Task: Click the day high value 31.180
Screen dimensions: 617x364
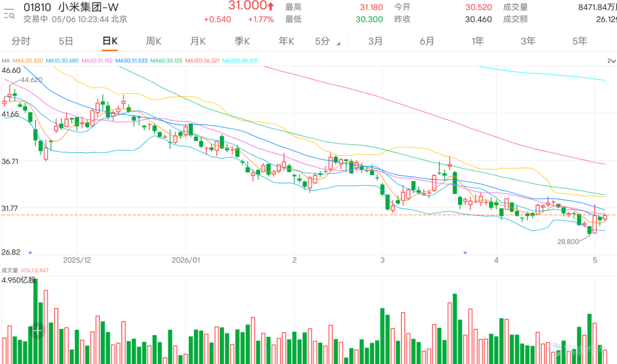Action: [x=371, y=7]
